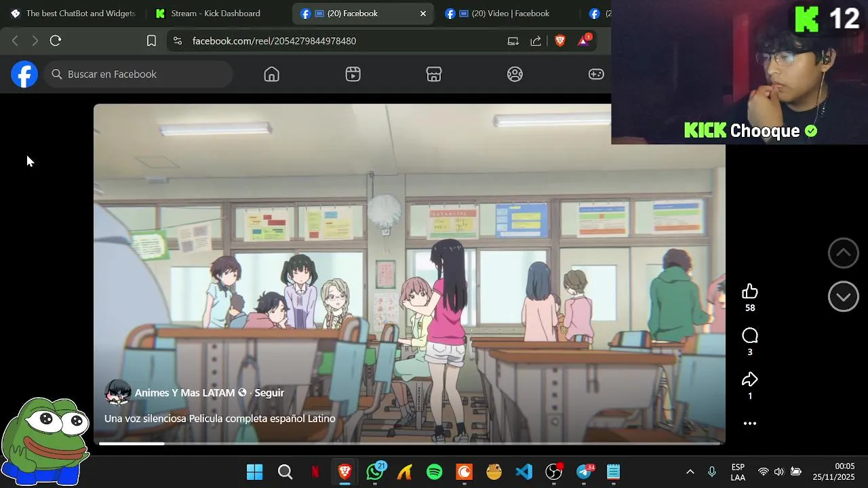The image size is (868, 488).
Task: Open the clock and date panel
Action: click(x=834, y=472)
